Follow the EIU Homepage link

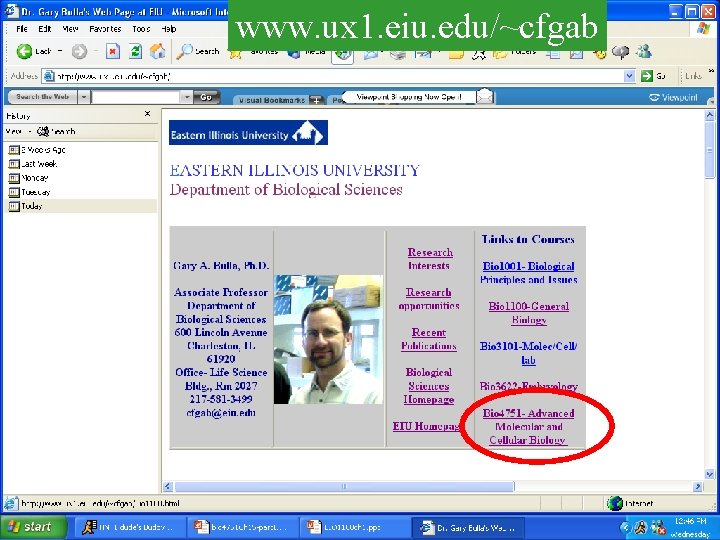tap(426, 426)
